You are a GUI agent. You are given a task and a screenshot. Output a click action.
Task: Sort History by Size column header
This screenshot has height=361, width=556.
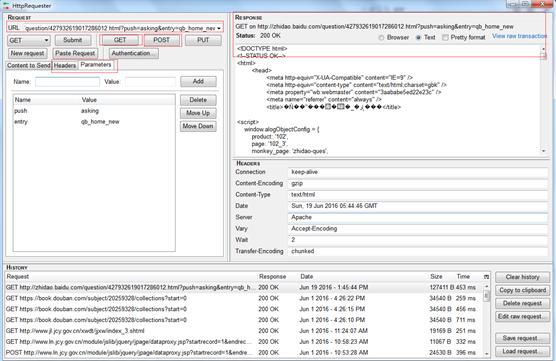coord(441,277)
